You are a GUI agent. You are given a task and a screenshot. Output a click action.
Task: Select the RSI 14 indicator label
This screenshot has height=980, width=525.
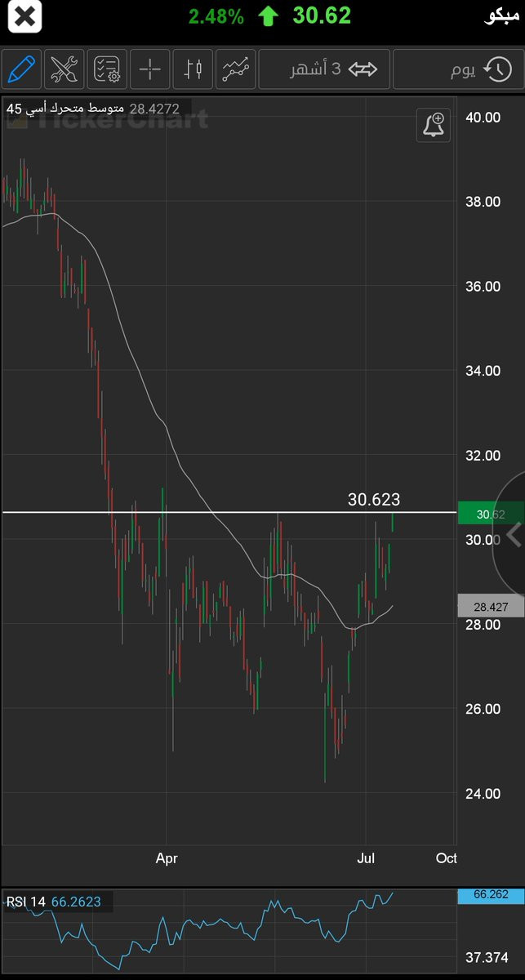54,902
